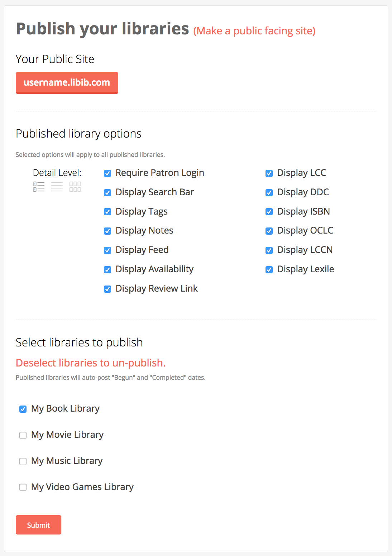Uncheck the Display LCC checkbox
Viewport: 392px width, 556px height.
269,173
